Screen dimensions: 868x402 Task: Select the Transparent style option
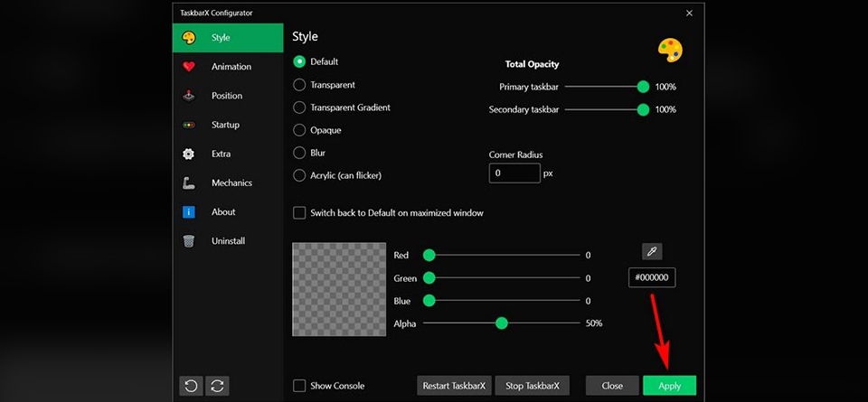click(299, 85)
